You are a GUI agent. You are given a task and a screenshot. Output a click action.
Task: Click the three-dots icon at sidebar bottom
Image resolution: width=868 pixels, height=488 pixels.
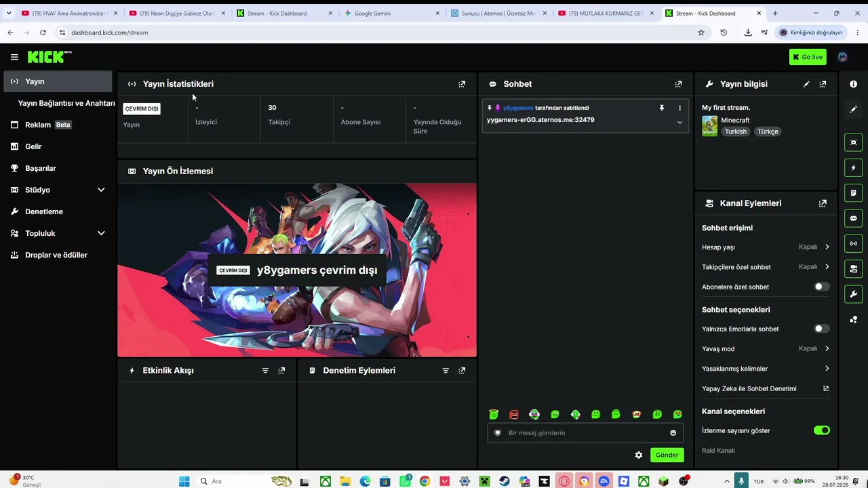pyautogui.click(x=853, y=320)
